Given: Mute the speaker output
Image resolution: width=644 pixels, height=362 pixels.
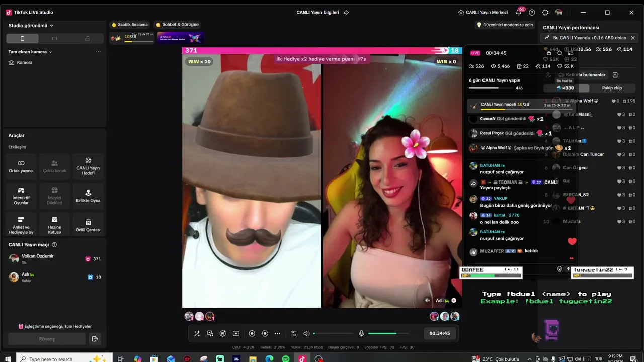Looking at the screenshot, I should pyautogui.click(x=306, y=333).
